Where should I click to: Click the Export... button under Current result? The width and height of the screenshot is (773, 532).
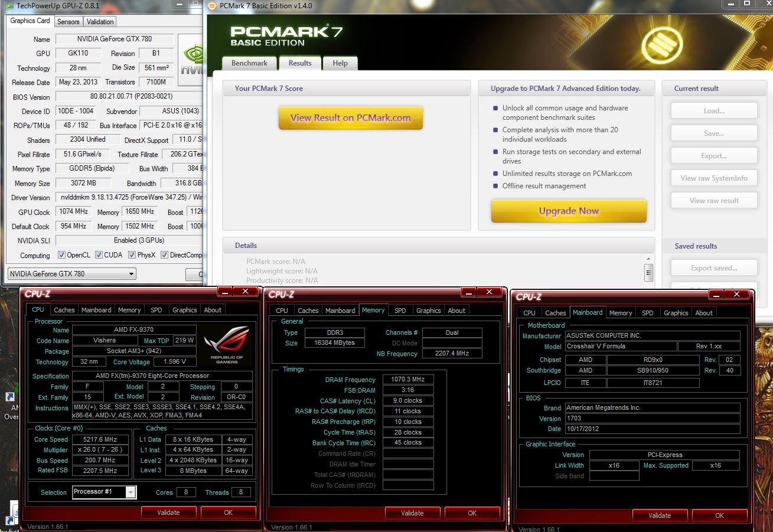tap(714, 156)
